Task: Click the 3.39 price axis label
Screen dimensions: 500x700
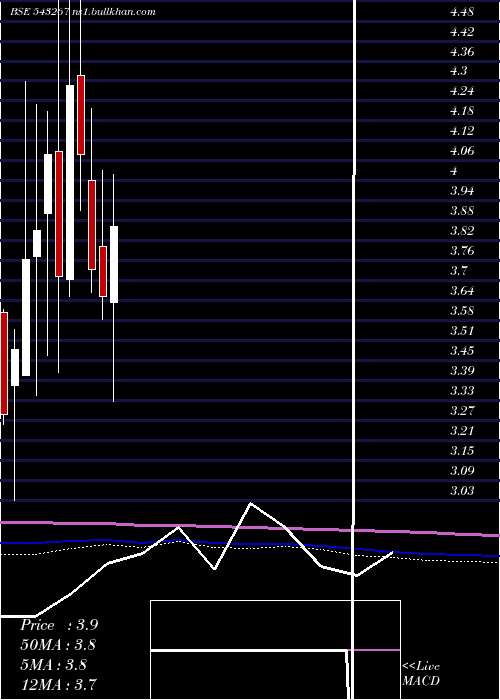Action: click(462, 370)
